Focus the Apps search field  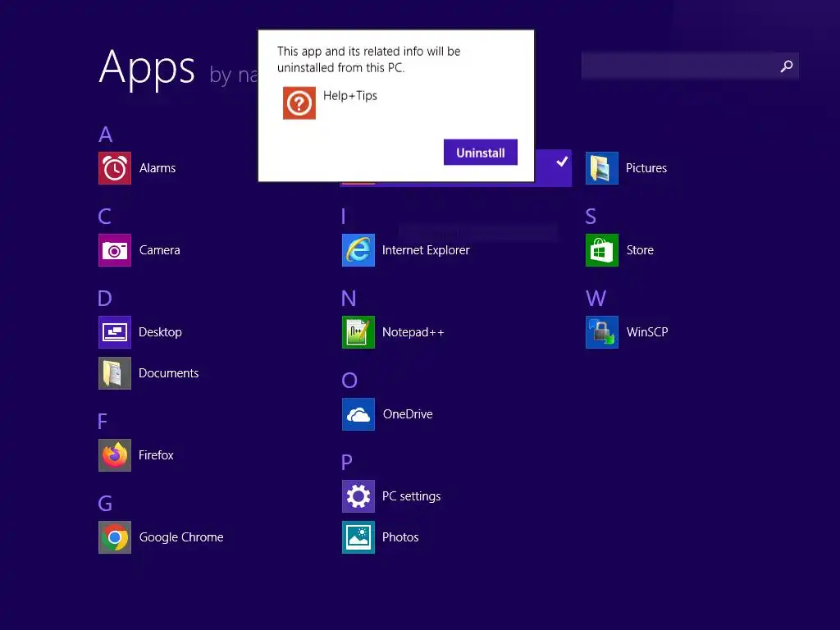click(690, 66)
